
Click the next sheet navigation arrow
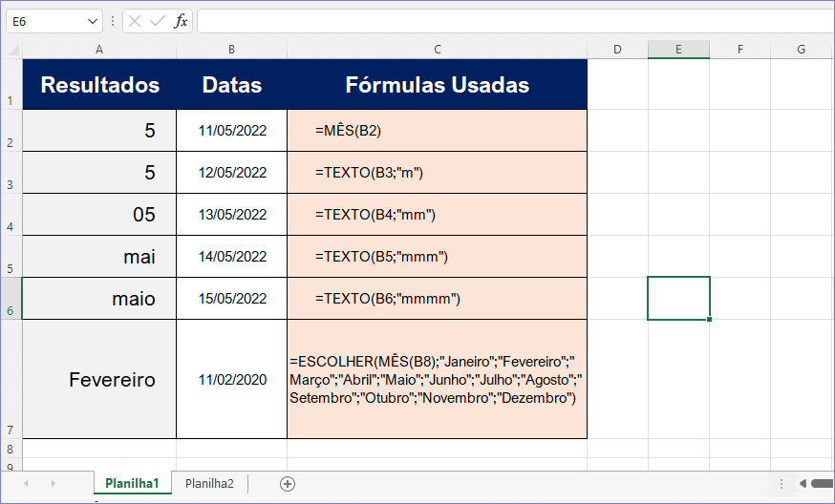(53, 484)
